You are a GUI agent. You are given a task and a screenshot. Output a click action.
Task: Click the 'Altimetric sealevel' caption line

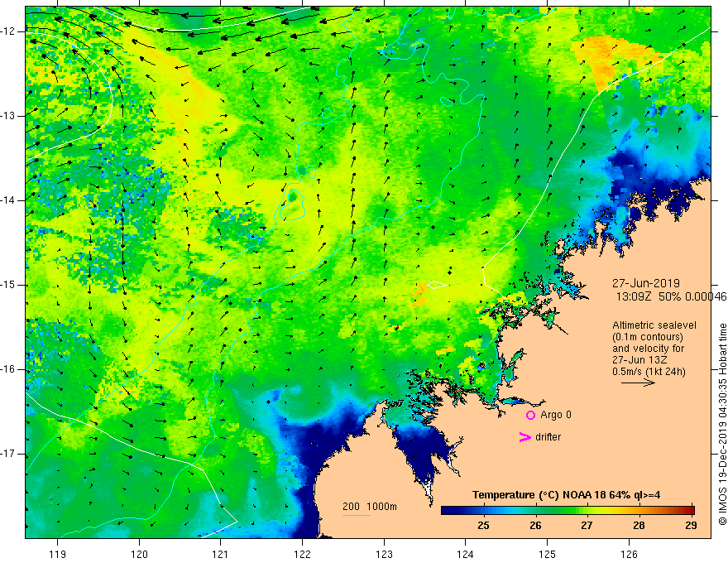tap(654, 325)
